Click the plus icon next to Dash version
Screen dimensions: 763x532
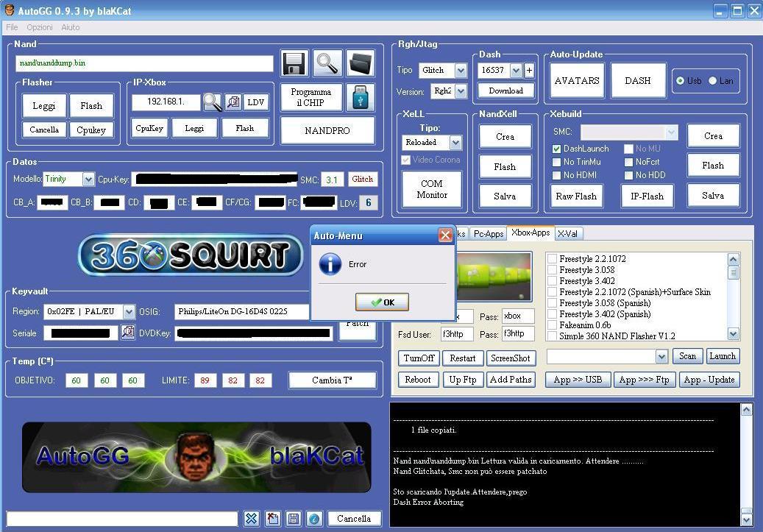(x=529, y=71)
